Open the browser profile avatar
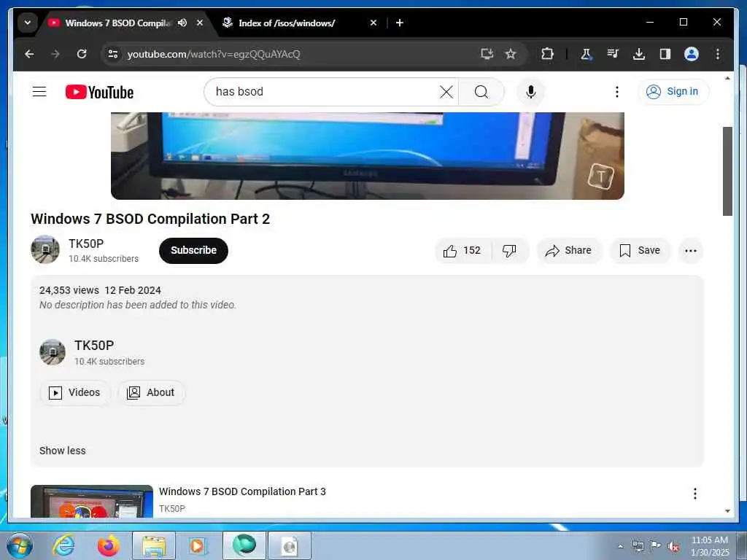 (x=692, y=54)
